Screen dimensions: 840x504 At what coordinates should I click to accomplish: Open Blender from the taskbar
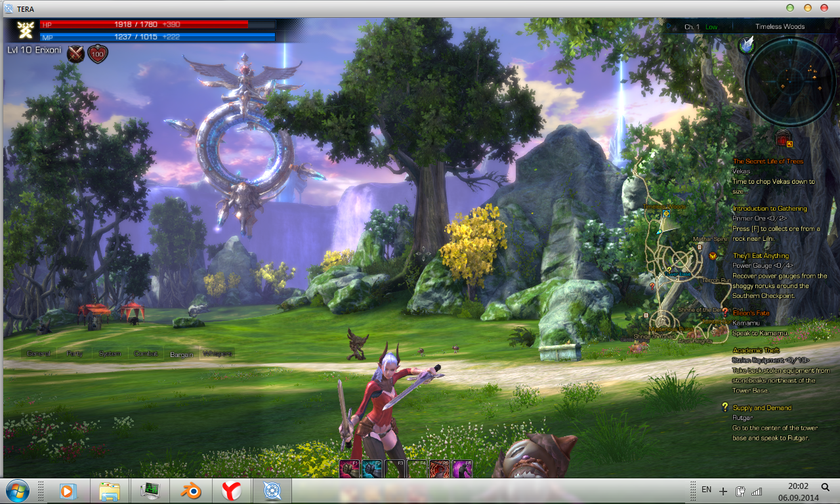(192, 491)
